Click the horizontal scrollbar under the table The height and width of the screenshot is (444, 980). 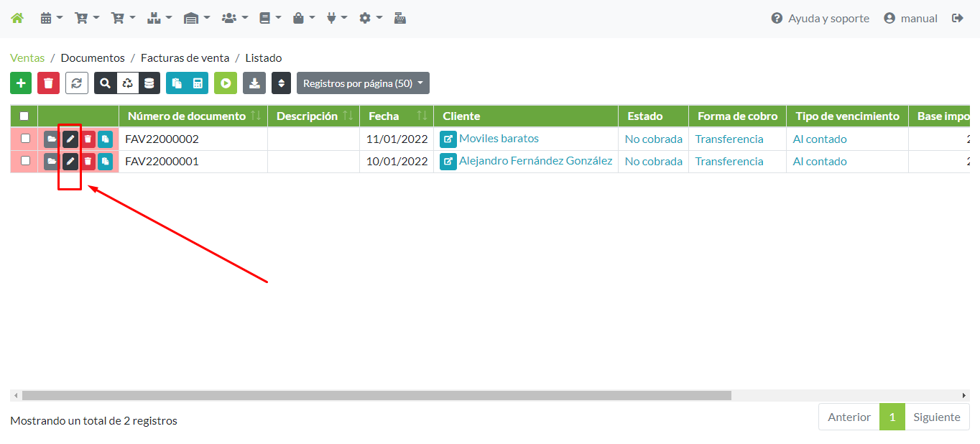(376, 395)
